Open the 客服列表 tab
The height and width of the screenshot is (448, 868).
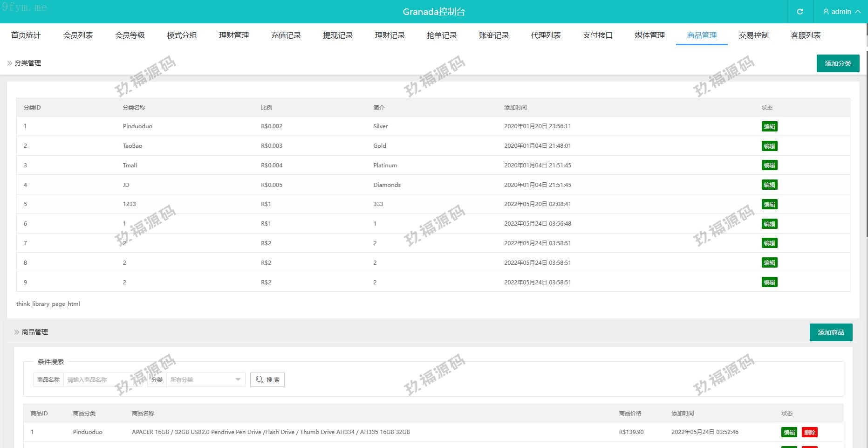(x=806, y=35)
